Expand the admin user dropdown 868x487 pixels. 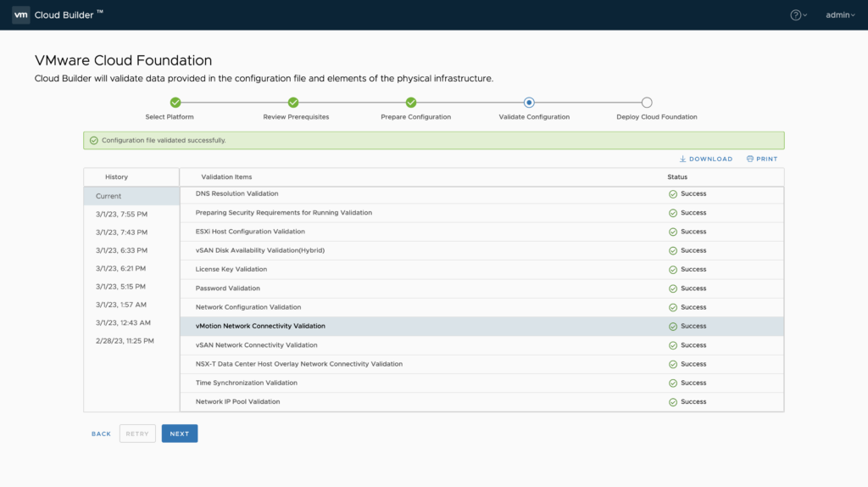(840, 14)
